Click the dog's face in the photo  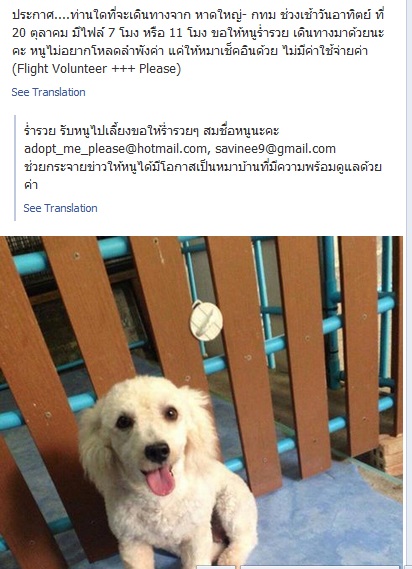tap(147, 435)
